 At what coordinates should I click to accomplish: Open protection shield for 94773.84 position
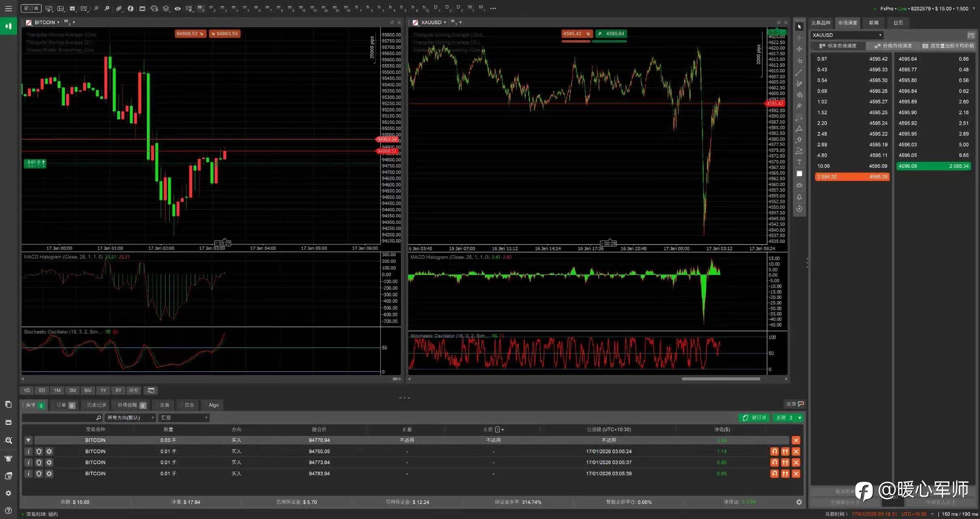click(x=39, y=462)
